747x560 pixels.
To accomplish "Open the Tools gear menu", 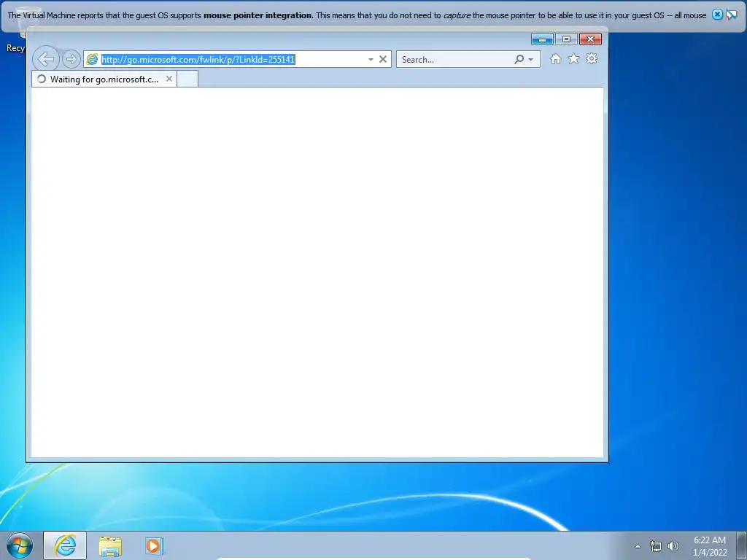I will coord(592,59).
